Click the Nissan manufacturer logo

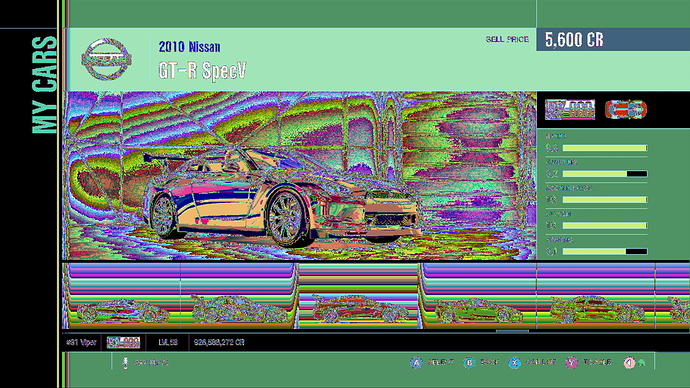point(106,59)
